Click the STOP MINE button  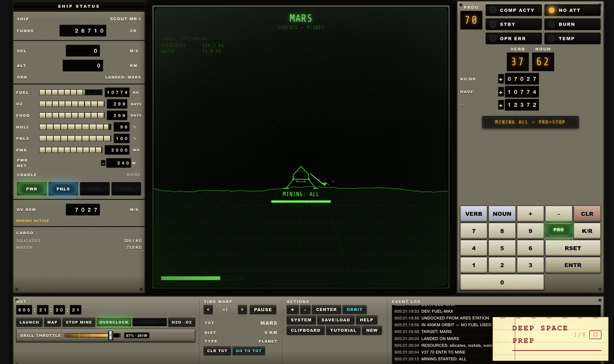[79, 322]
